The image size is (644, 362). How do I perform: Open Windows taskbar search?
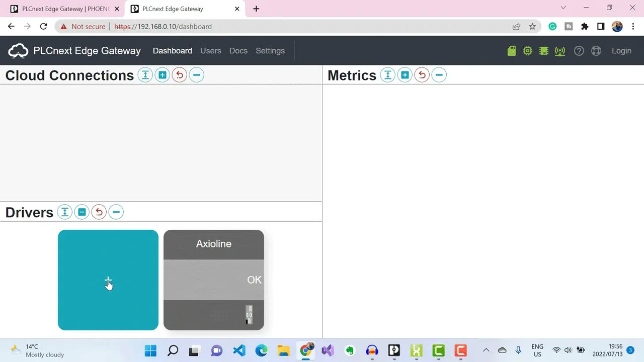[x=173, y=350]
